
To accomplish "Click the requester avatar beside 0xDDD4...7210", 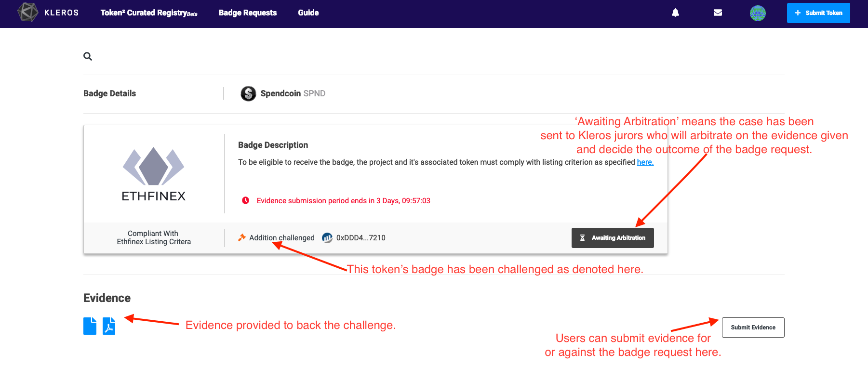I will click(x=327, y=237).
